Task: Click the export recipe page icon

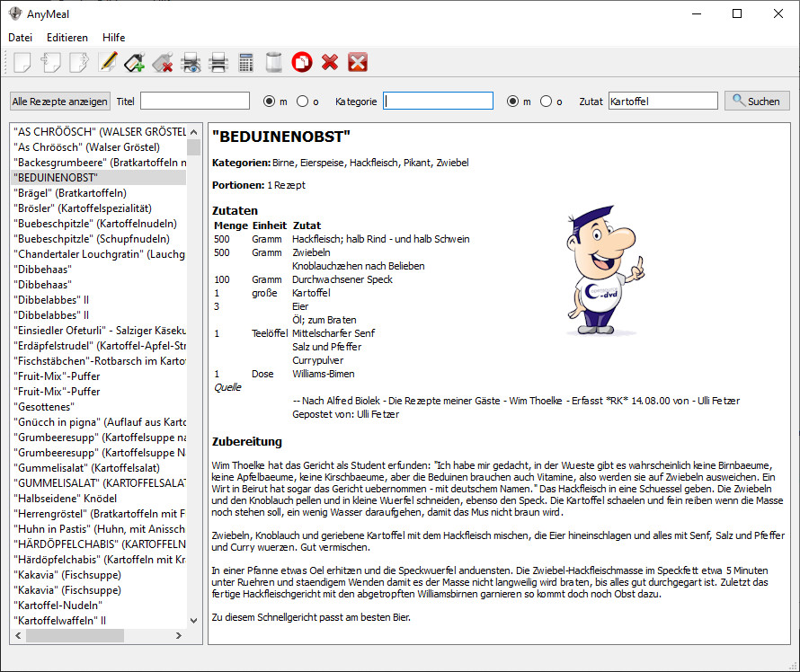Action: point(78,62)
